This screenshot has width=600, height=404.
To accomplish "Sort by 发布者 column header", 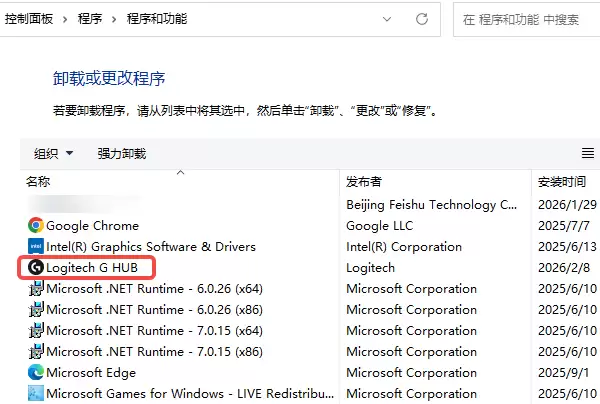I will pos(435,181).
